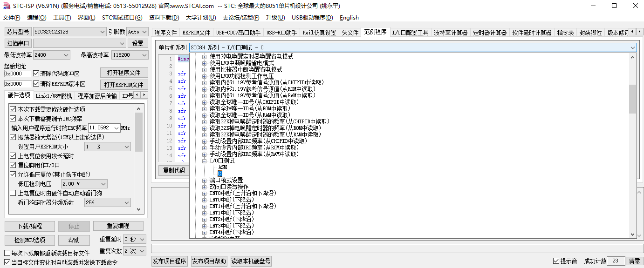
Task: Select 读取全球唯一ID号(从CHIPID中读取) entry
Action: point(254,102)
